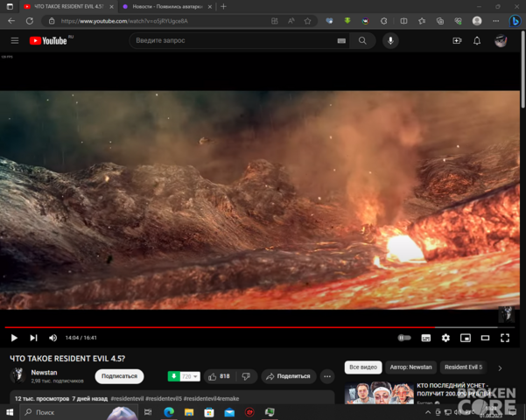Like the video with 818 likes
Screen dimensions: 526x420
pyautogui.click(x=220, y=376)
